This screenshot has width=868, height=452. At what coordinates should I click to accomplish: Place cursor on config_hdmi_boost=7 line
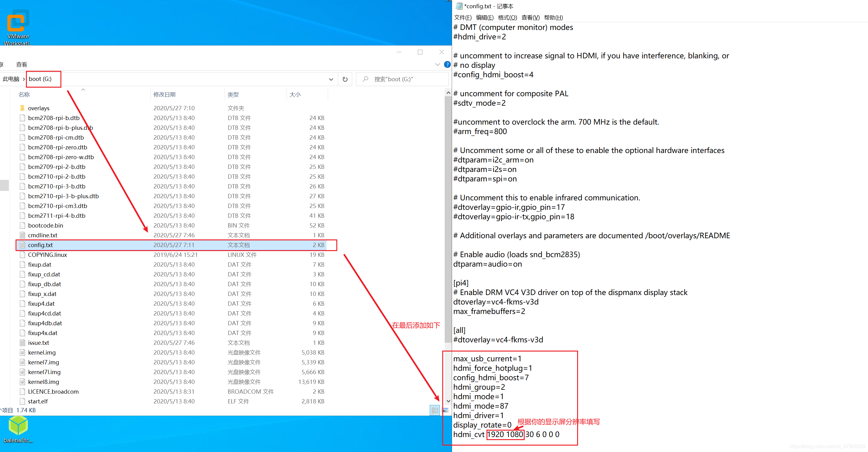[x=490, y=377]
